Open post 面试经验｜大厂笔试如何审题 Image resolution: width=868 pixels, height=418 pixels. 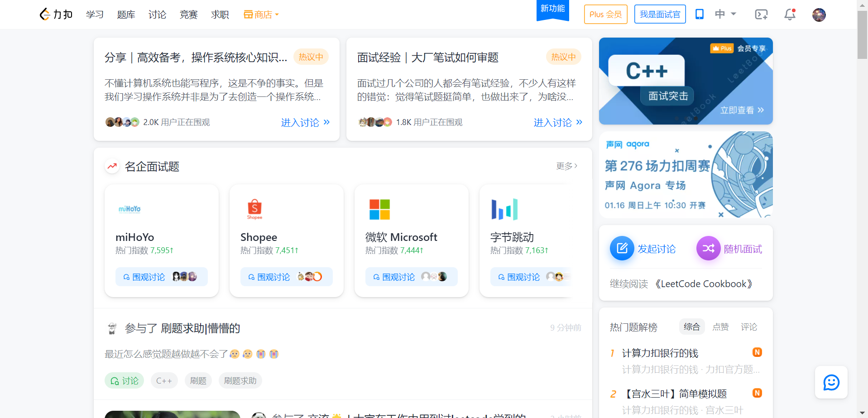(x=427, y=58)
